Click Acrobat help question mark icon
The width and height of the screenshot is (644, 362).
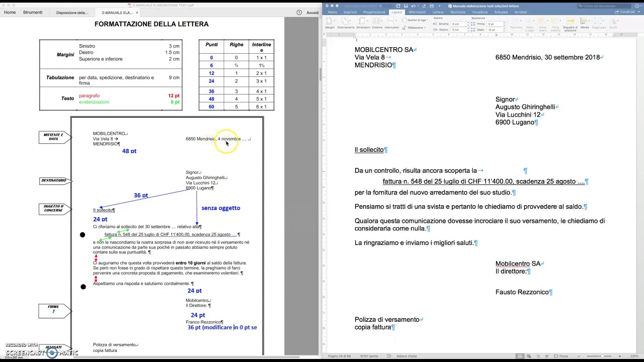coord(299,13)
